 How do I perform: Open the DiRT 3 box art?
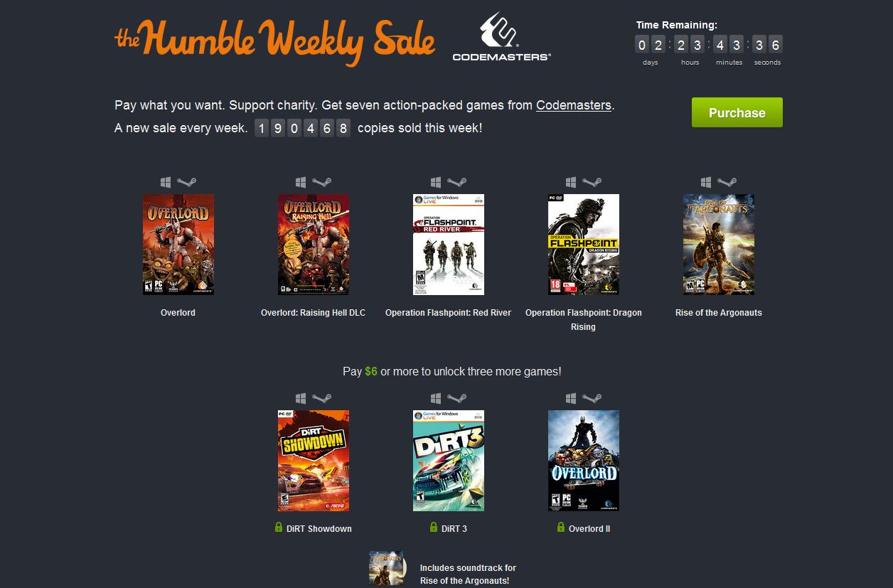click(x=449, y=461)
